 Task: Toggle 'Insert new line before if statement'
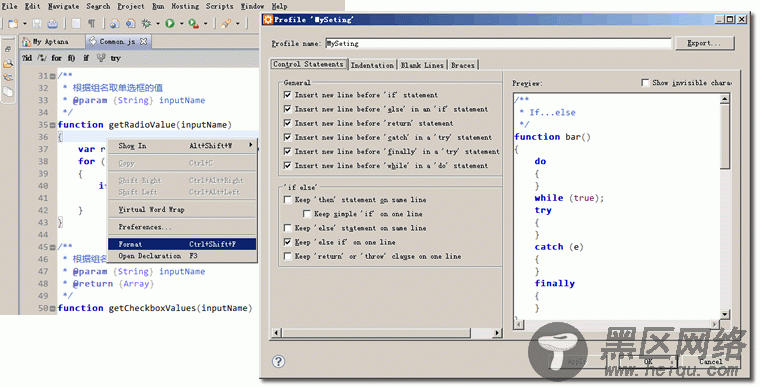287,95
